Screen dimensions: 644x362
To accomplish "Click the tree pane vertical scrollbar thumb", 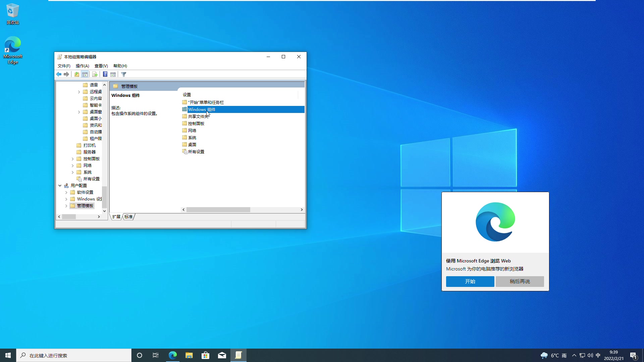I will click(x=104, y=197).
